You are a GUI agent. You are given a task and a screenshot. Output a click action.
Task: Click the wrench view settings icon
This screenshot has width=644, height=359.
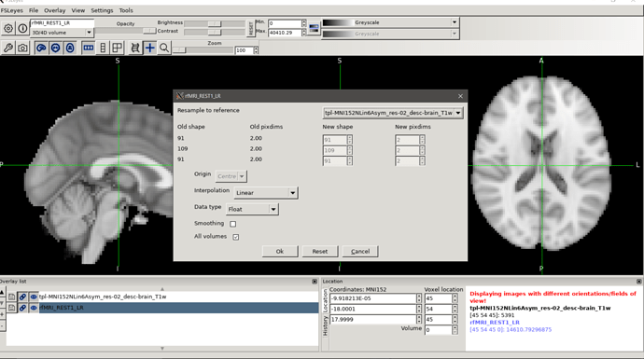click(x=8, y=48)
